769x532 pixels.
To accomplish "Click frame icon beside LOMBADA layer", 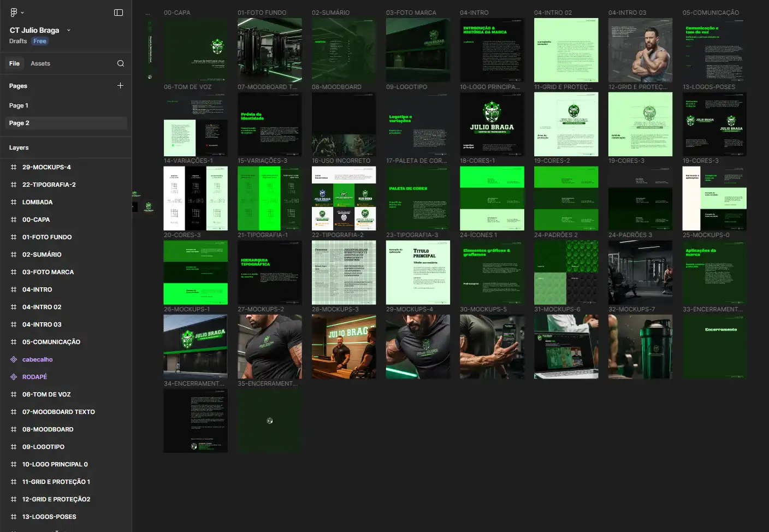I will point(14,202).
